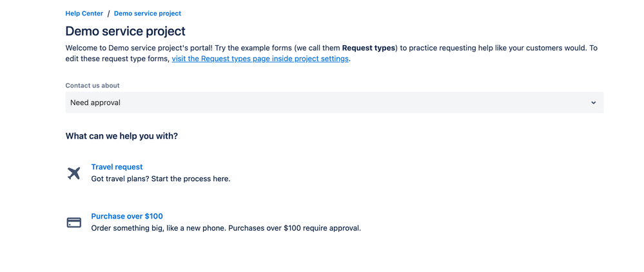Click the Welcome to Demo service project paragraph
This screenshot has width=644, height=272.
pos(331,53)
